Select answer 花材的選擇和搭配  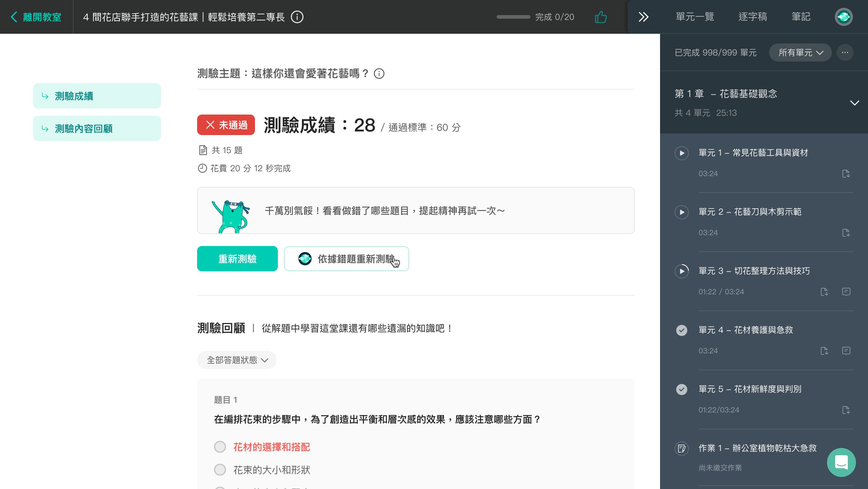220,447
